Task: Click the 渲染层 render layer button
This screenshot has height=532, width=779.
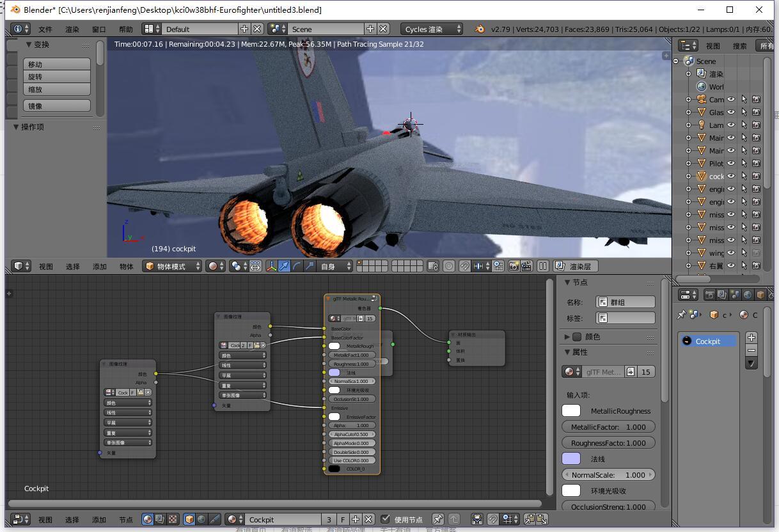Action: tap(575, 266)
